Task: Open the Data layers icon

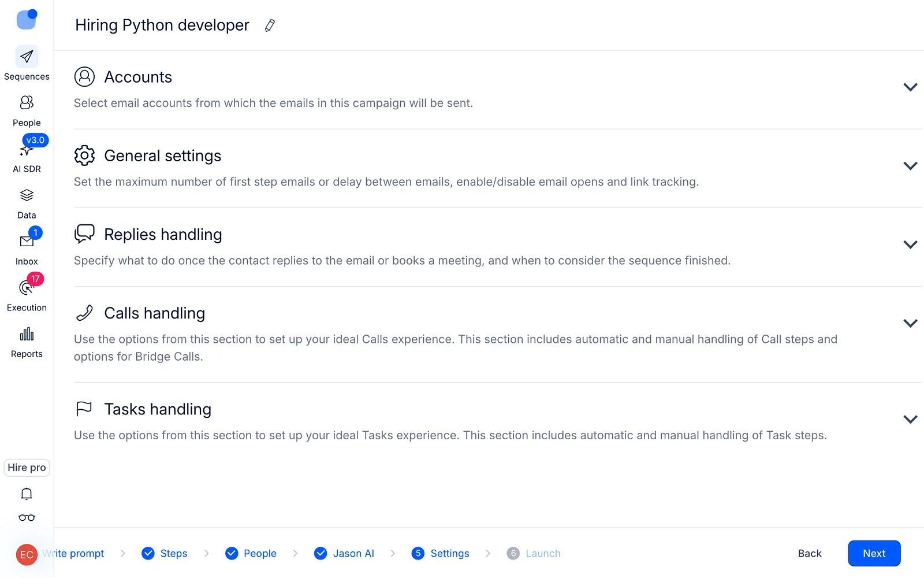Action: (27, 195)
